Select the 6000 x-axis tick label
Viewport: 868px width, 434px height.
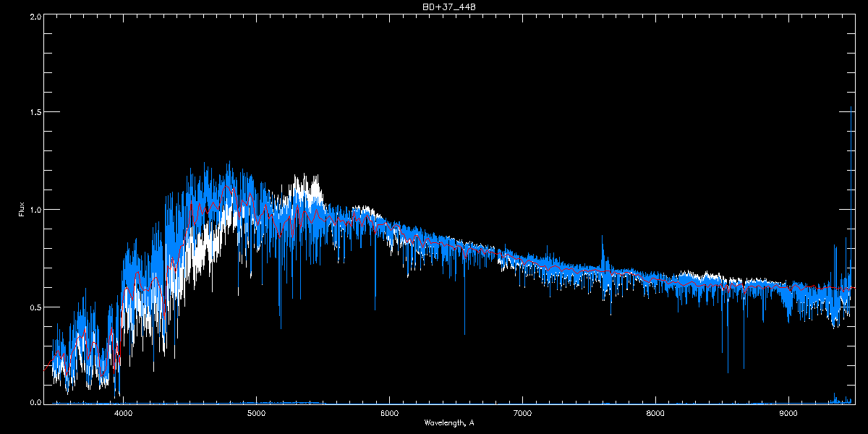click(389, 414)
